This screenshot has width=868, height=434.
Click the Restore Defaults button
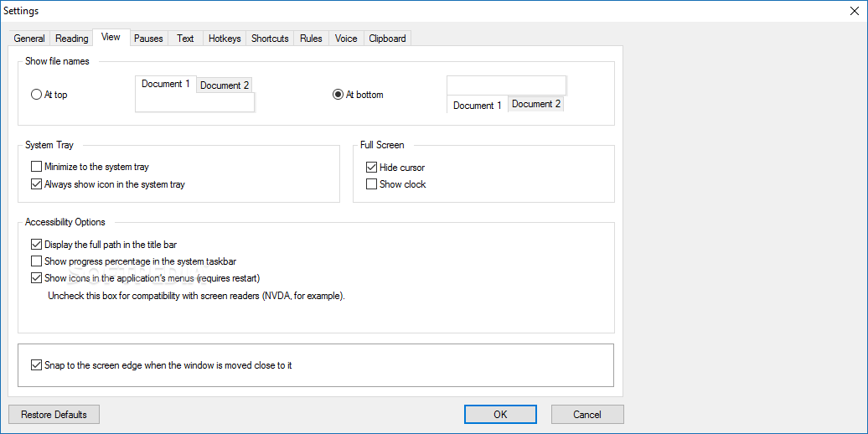coord(54,415)
